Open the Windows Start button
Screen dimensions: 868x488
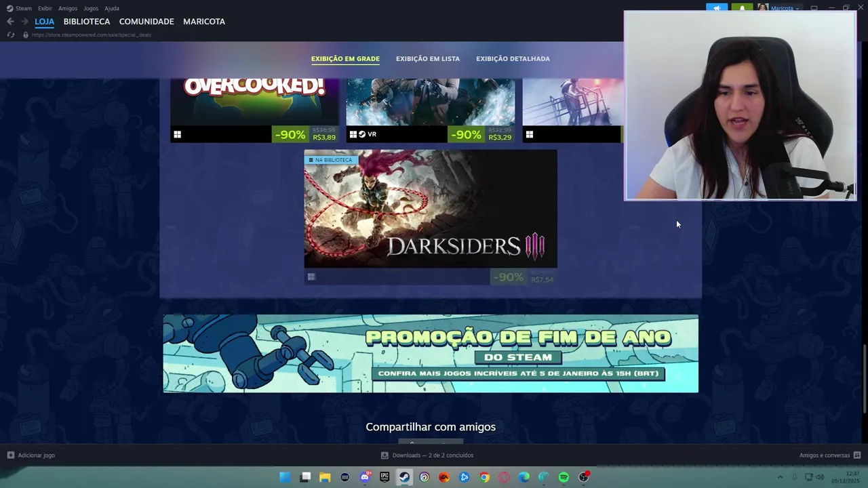285,477
